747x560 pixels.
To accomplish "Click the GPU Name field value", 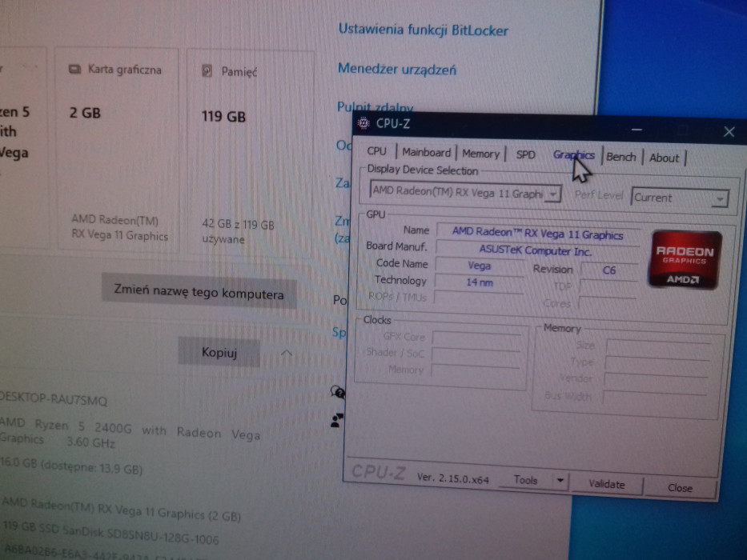I will click(x=537, y=234).
